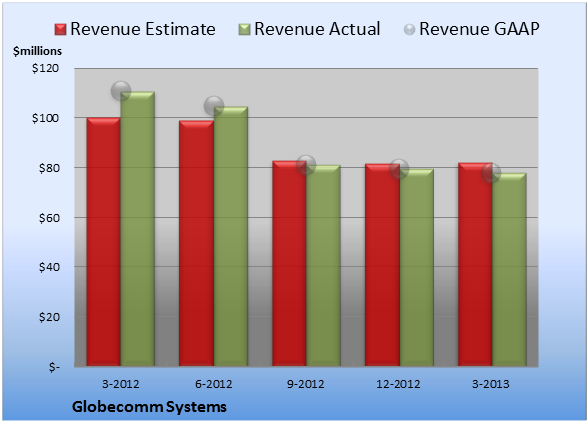Viewport: 588px width, 422px height.
Task: Select the green actual bar for 6-2012
Action: (x=231, y=236)
